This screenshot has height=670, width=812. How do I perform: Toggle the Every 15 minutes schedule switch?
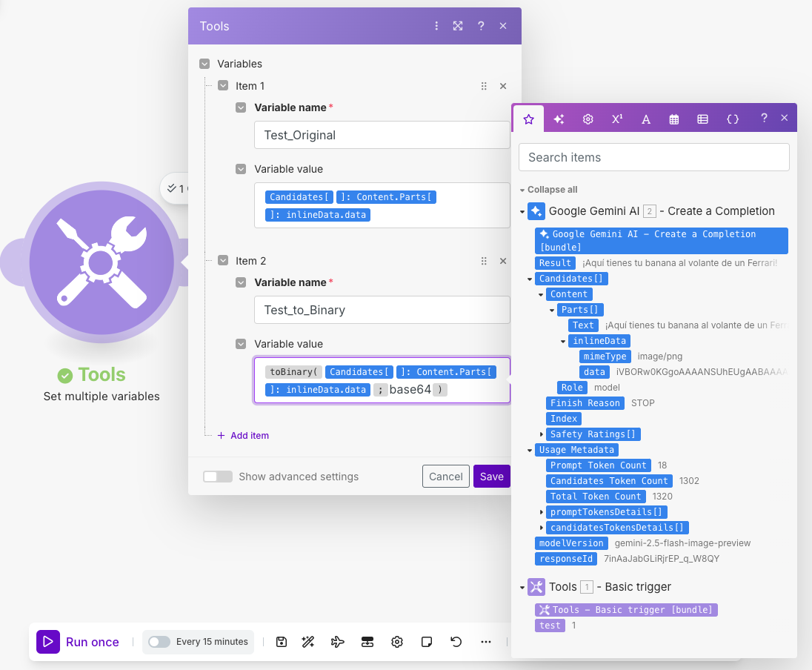159,642
